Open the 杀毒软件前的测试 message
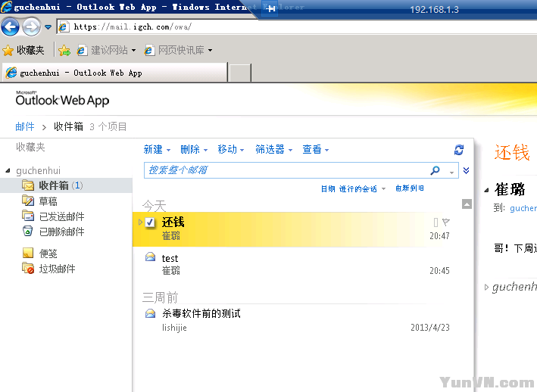The image size is (537, 392). click(x=291, y=320)
